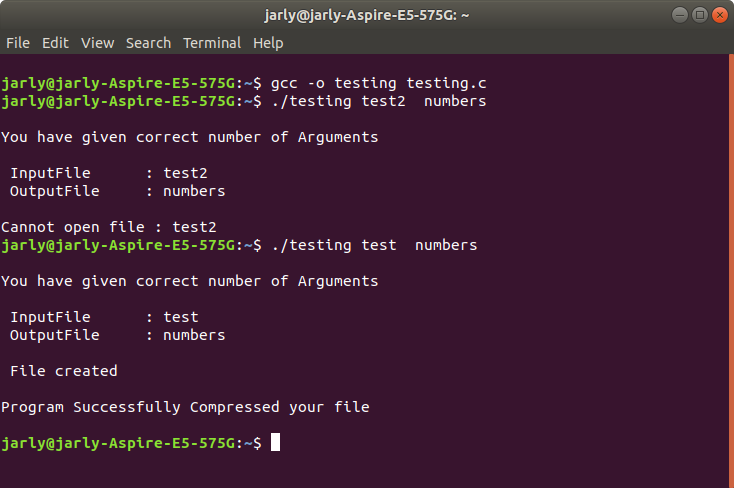Open the Search menu
Viewport: 734px width, 488px height.
click(x=148, y=43)
